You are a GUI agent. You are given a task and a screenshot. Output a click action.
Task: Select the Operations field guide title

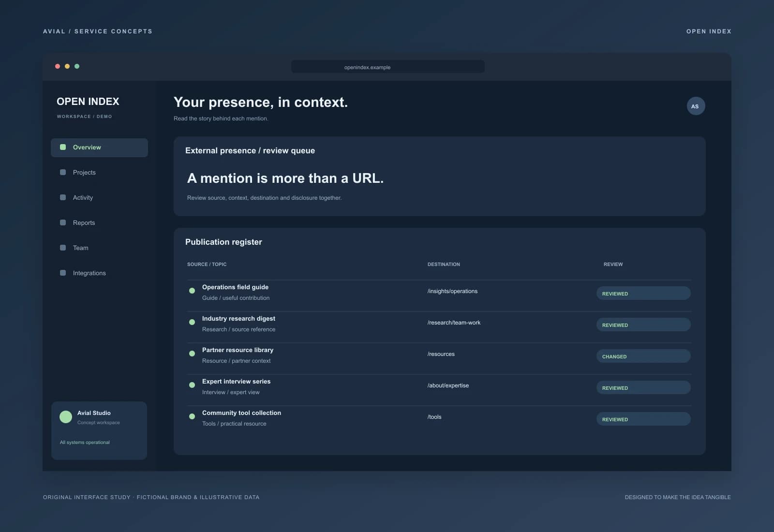(x=235, y=287)
